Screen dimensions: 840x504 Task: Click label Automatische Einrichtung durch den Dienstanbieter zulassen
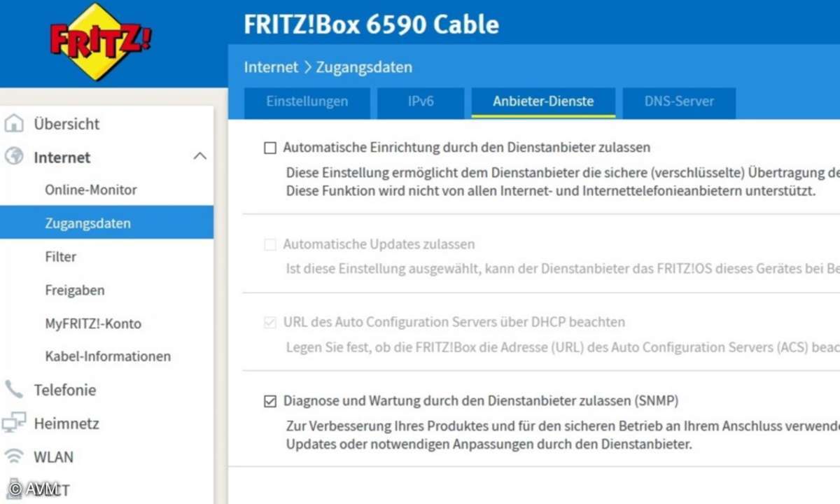(x=467, y=148)
